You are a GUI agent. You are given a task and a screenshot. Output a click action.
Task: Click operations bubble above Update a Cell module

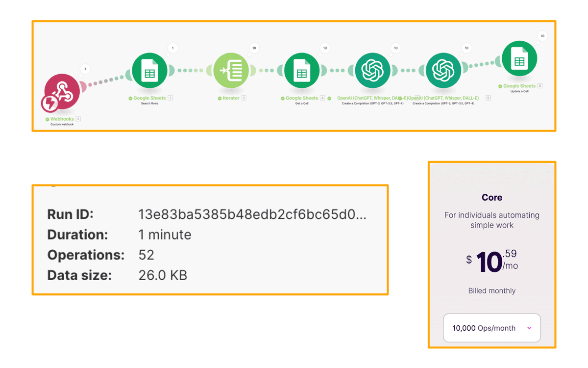pyautogui.click(x=542, y=36)
